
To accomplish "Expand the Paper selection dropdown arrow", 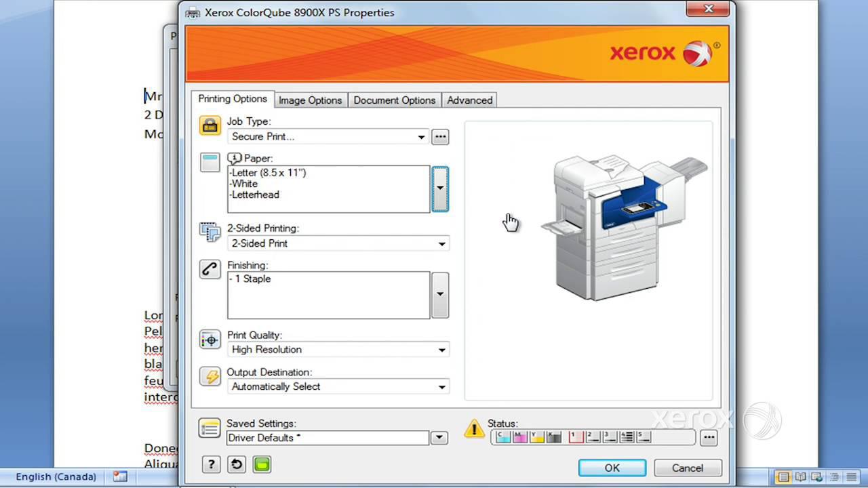I will point(440,188).
